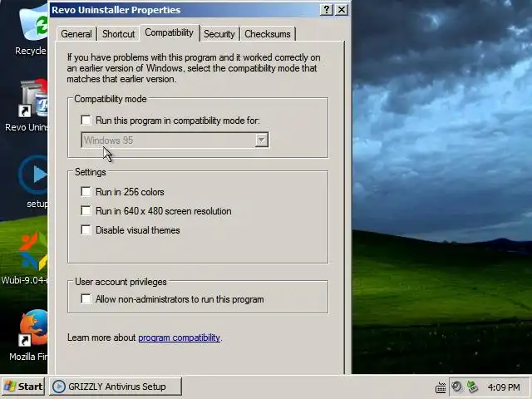Screen dimensions: 532x399
Task: Switch to the Shortcut tab
Action: [118, 34]
